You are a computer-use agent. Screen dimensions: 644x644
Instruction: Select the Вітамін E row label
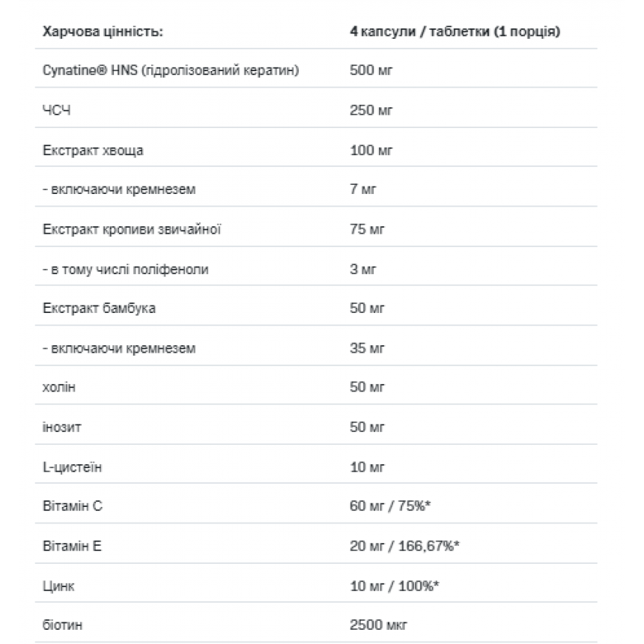pos(72,546)
